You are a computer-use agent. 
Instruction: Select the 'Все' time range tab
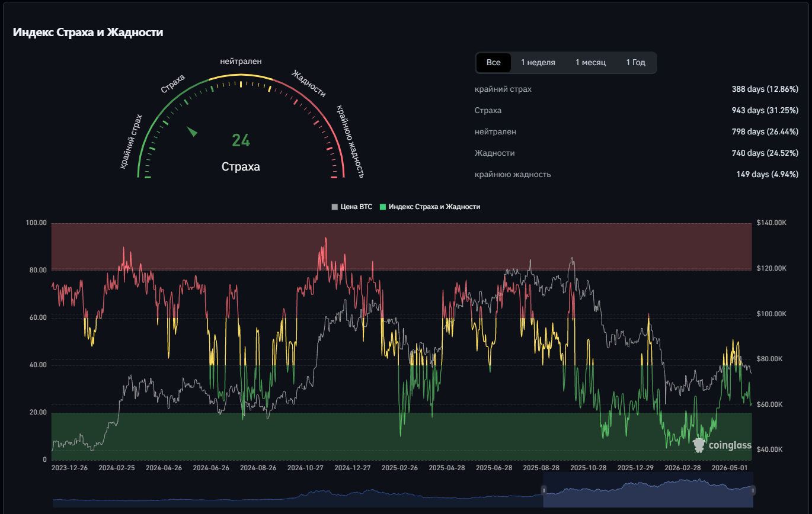point(494,62)
